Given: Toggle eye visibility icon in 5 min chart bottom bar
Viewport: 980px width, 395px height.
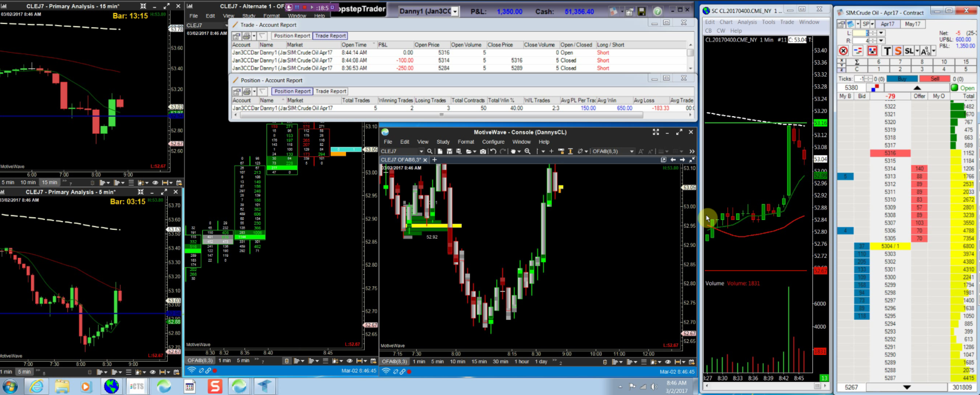Looking at the screenshot, I should 152,372.
